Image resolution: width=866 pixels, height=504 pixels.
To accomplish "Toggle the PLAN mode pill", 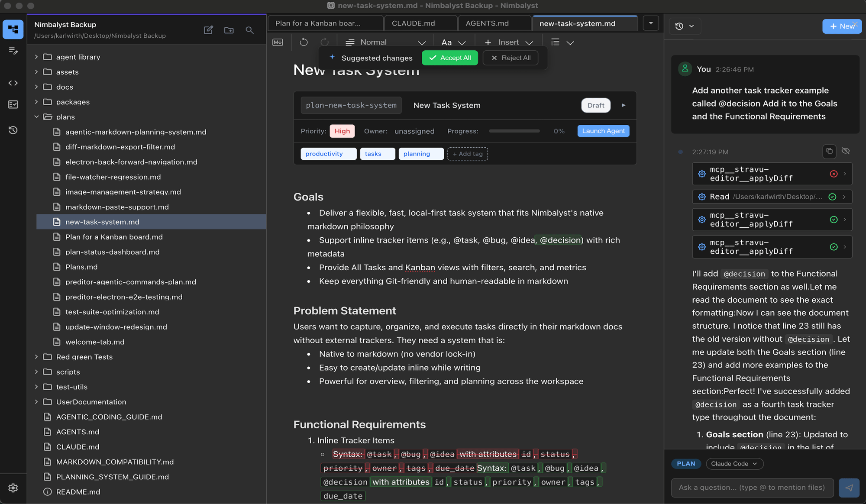I will (686, 464).
